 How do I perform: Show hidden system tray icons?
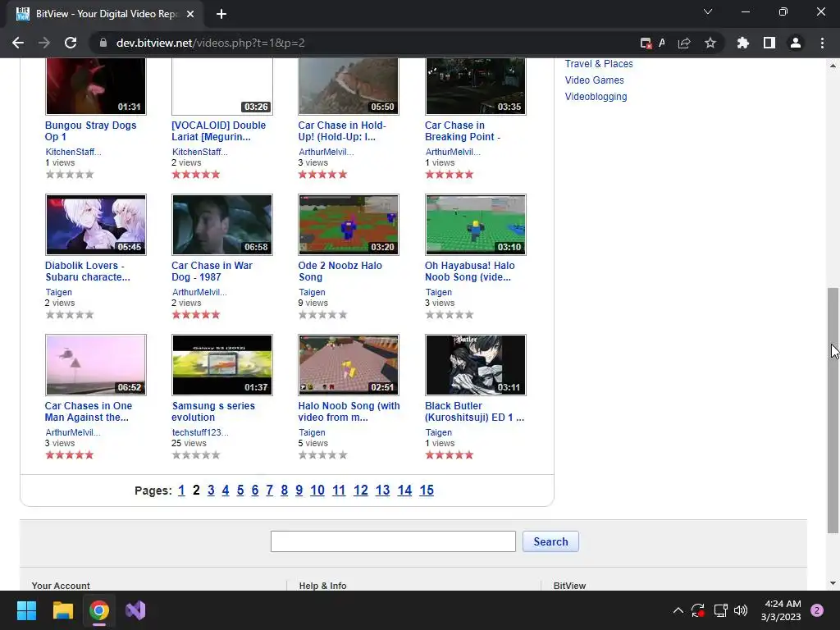pos(678,610)
